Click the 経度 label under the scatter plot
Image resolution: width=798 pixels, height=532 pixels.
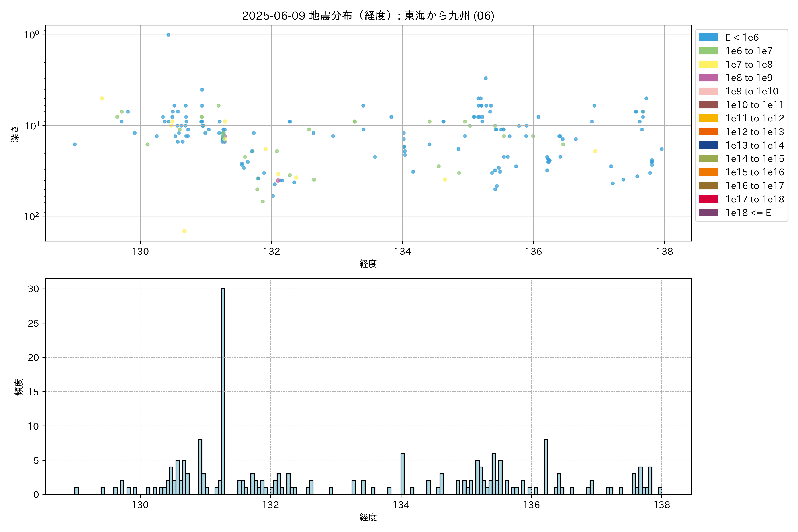pyautogui.click(x=368, y=264)
